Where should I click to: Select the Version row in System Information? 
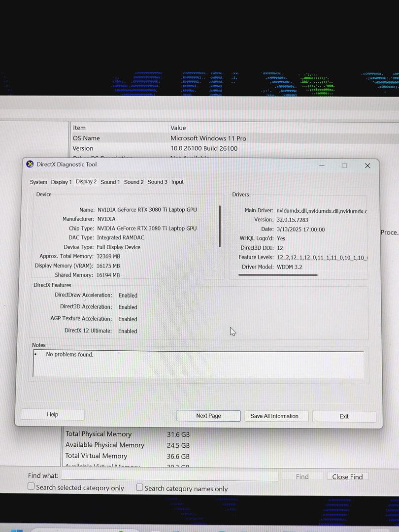click(x=234, y=148)
